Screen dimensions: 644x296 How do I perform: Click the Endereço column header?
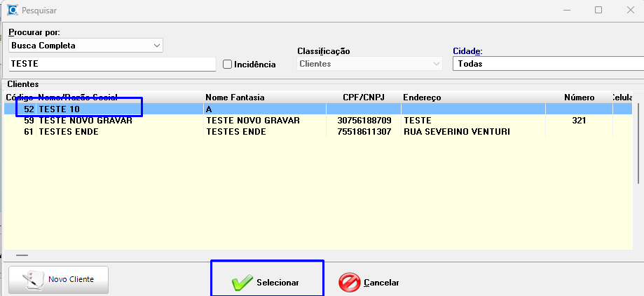pyautogui.click(x=422, y=97)
